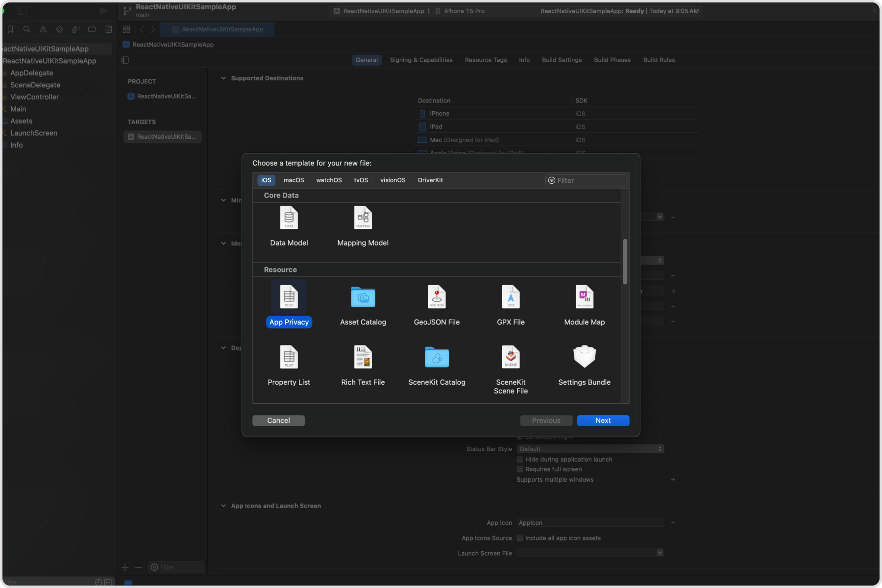Select the Data Model template icon
This screenshot has height=588, width=882.
point(289,218)
